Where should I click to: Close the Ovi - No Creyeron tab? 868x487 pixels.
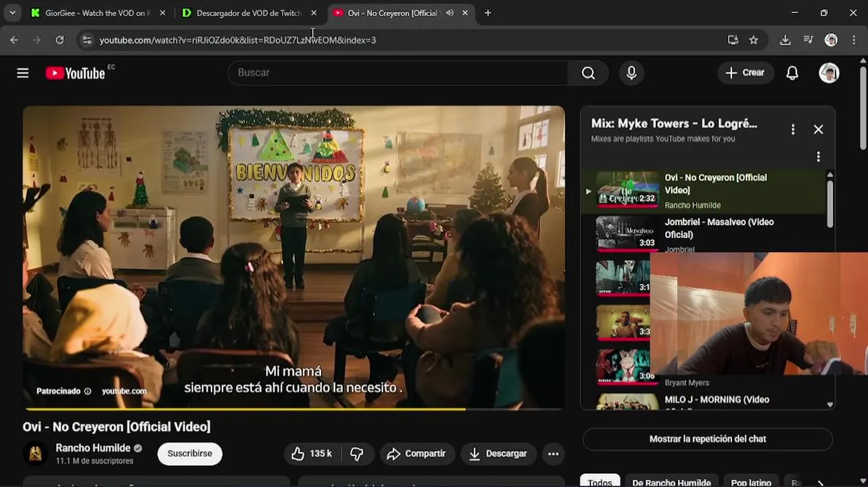(x=465, y=13)
